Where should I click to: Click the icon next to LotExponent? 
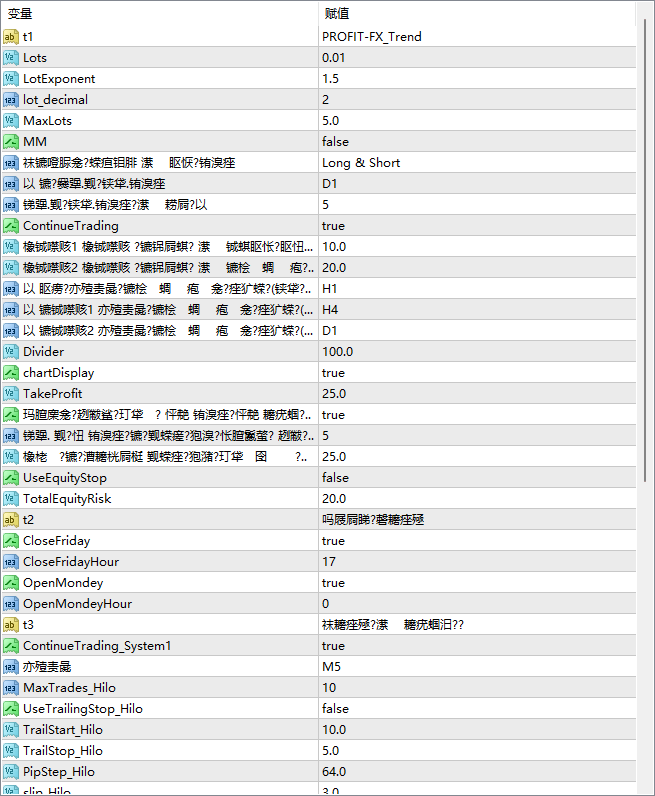pyautogui.click(x=11, y=79)
